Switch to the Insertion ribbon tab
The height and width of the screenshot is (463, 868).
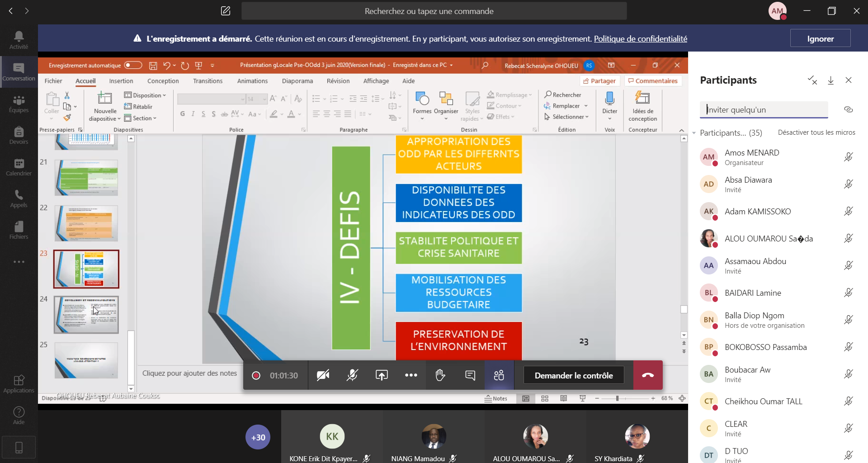(121, 81)
